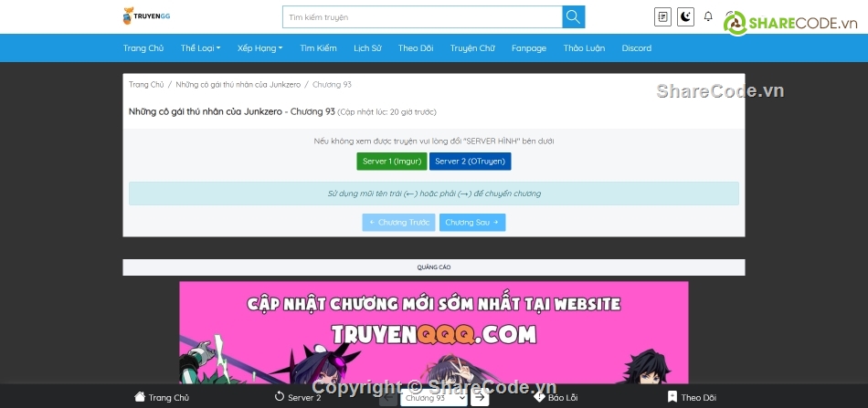The height and width of the screenshot is (408, 868).
Task: Click the Tìm kiếm truyện search field
Action: (421, 16)
